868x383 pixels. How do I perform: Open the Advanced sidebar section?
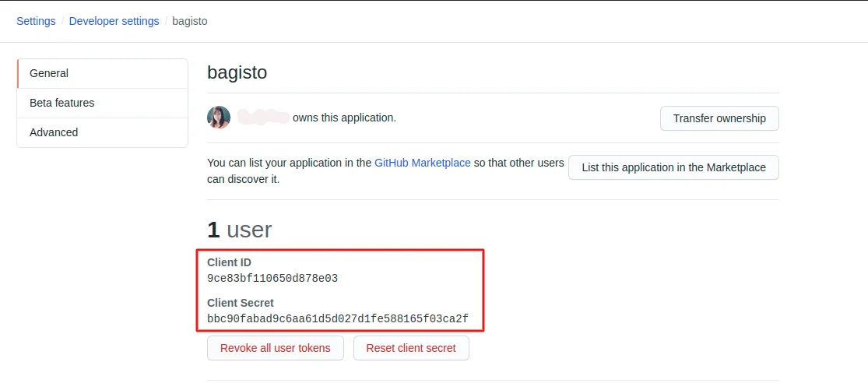pos(54,132)
